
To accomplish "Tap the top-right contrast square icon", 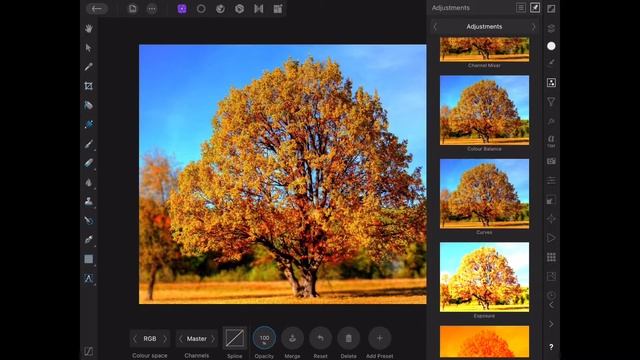I will (x=551, y=9).
